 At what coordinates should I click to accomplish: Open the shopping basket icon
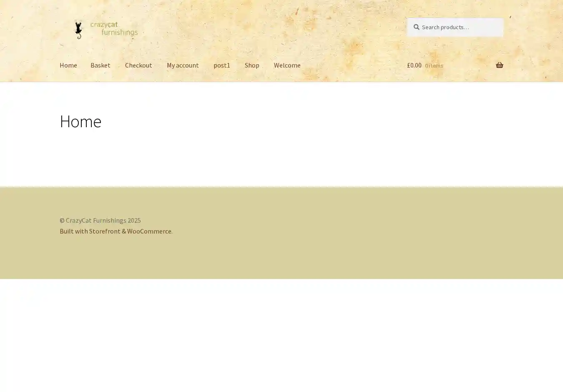tap(499, 65)
